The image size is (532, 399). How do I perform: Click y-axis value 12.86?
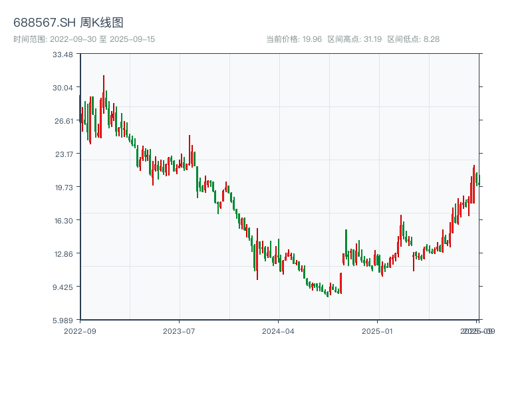[x=64, y=254]
